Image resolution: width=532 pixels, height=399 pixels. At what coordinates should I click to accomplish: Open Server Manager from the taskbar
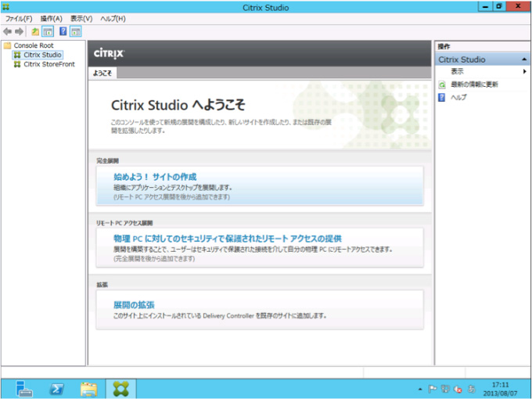(x=23, y=389)
